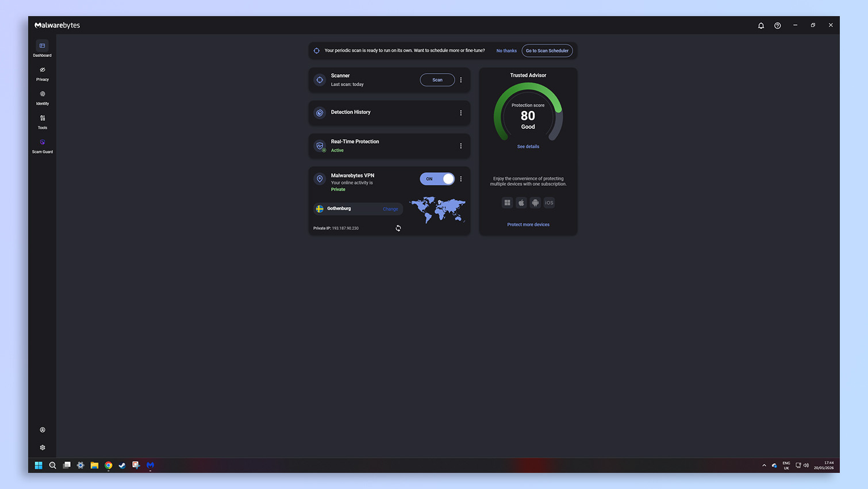Open the Malwarebytes VPN three-dot menu
The image size is (868, 489).
click(461, 179)
